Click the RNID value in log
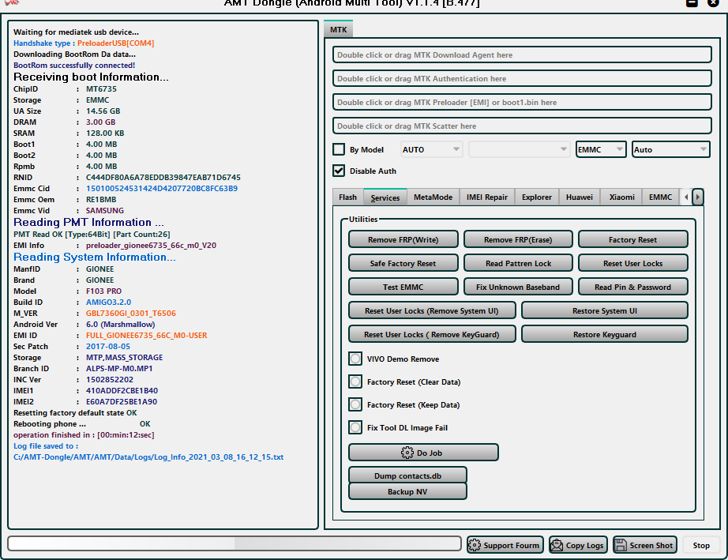This screenshot has height=560, width=728. (x=163, y=178)
